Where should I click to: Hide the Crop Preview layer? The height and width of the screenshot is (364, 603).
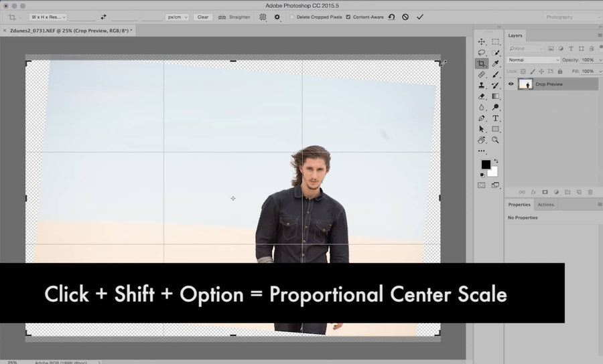pyautogui.click(x=511, y=84)
